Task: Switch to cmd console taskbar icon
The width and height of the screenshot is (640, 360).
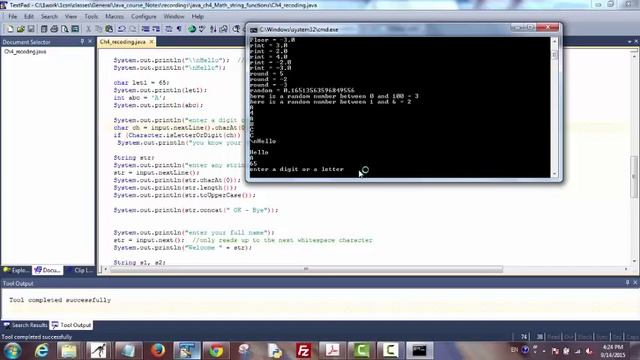Action: point(419,351)
